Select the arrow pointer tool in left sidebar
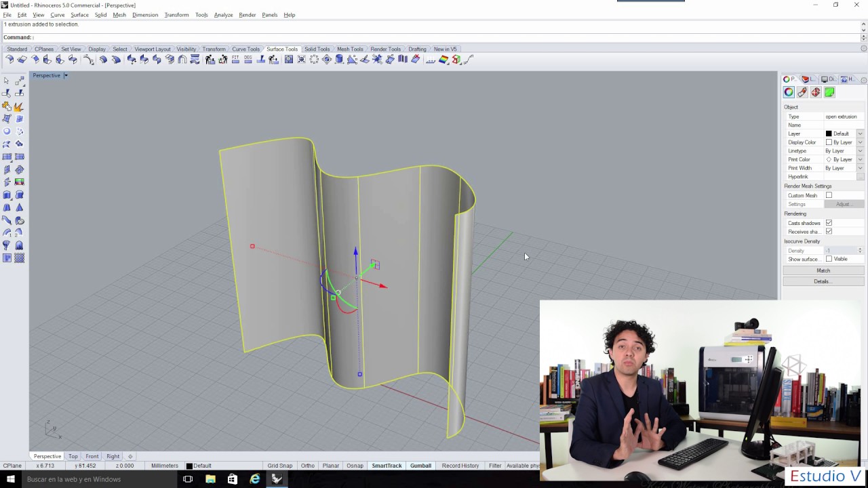This screenshot has width=868, height=488. [7, 81]
